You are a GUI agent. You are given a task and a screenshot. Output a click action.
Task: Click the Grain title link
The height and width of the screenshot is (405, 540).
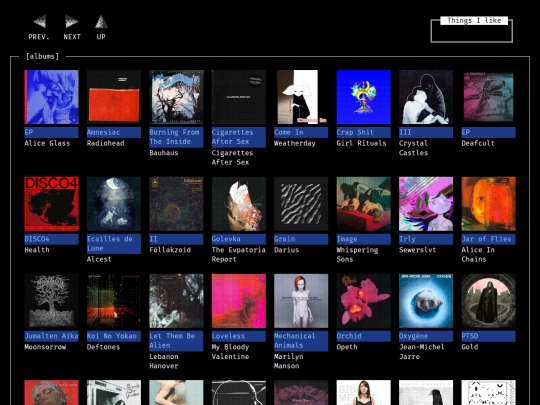coord(301,239)
